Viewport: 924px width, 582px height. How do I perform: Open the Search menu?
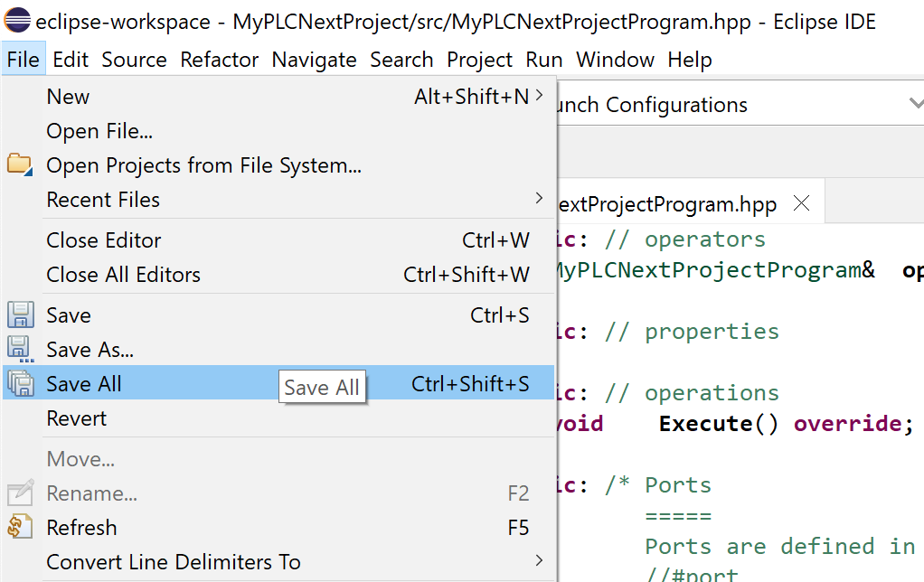(401, 60)
